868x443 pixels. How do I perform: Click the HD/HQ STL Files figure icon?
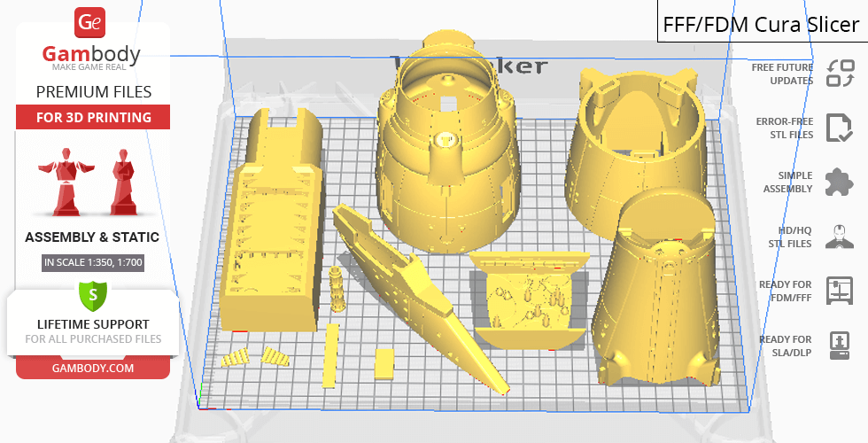(x=838, y=237)
